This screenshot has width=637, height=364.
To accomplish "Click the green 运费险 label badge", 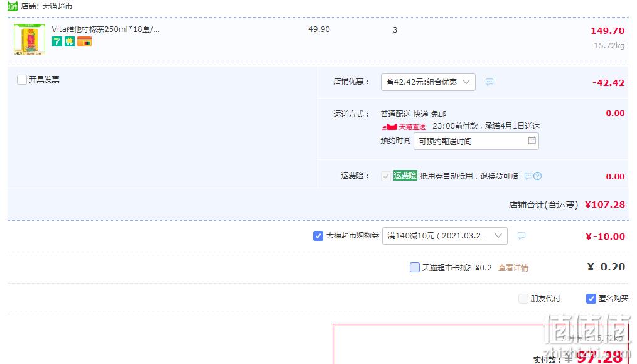I will coord(405,176).
